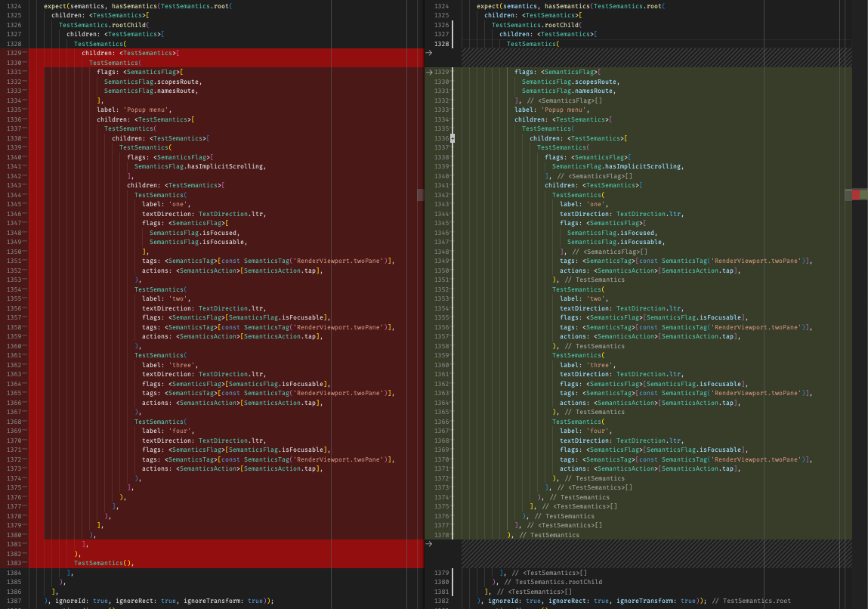Image resolution: width=868 pixels, height=609 pixels.
Task: Click 'SemanticsFlag.hasImplicitScrolling,' in right pane
Action: pos(618,166)
